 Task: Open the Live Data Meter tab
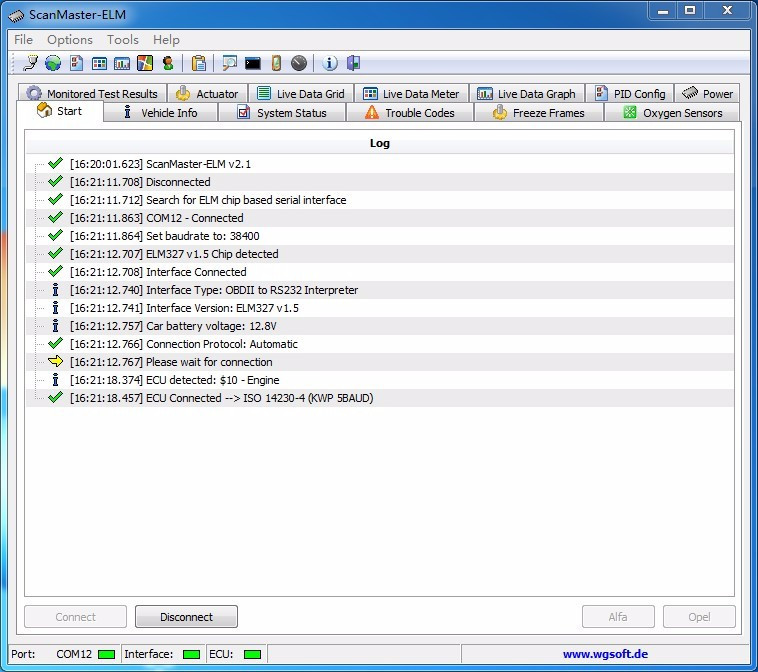411,93
